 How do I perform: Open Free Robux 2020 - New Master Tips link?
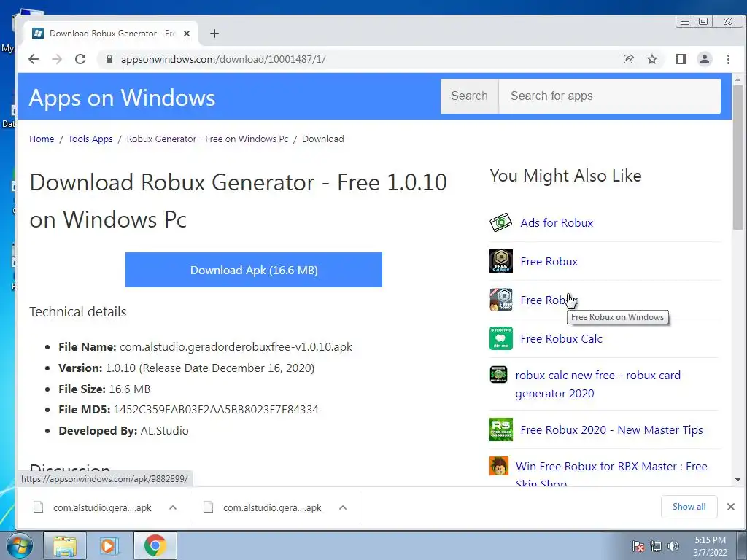click(611, 430)
